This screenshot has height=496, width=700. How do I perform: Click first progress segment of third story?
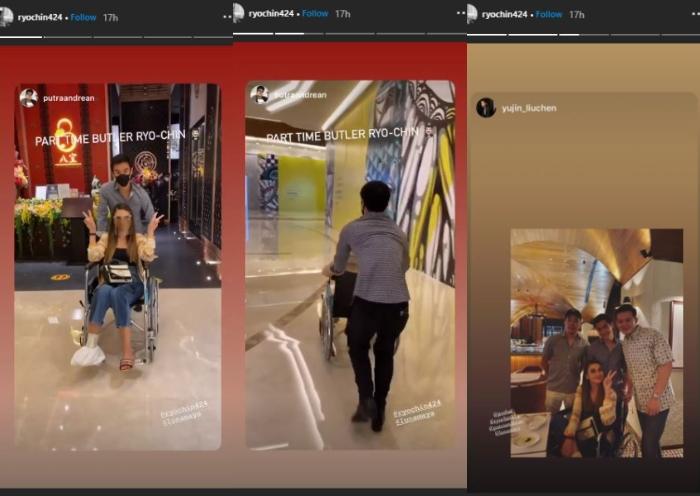click(487, 34)
